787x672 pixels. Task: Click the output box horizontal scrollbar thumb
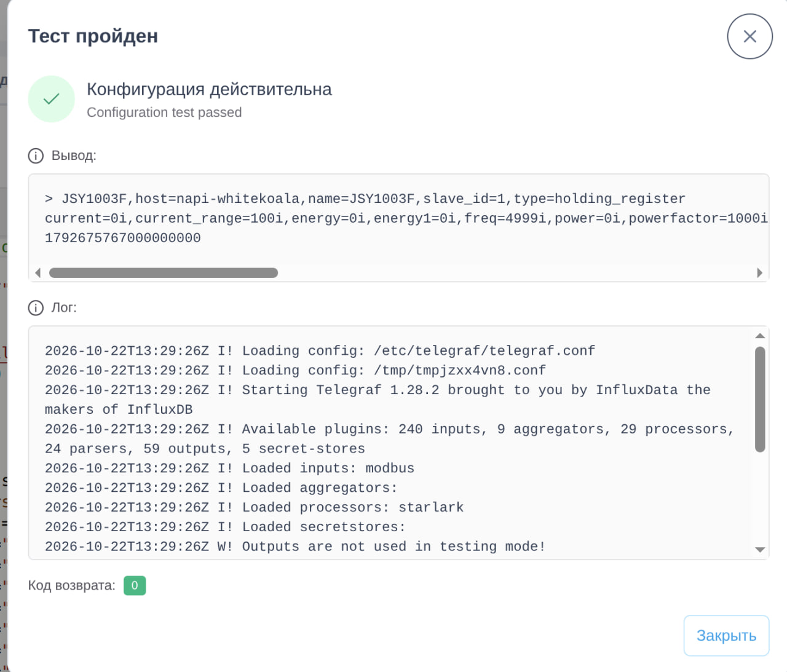(x=164, y=273)
